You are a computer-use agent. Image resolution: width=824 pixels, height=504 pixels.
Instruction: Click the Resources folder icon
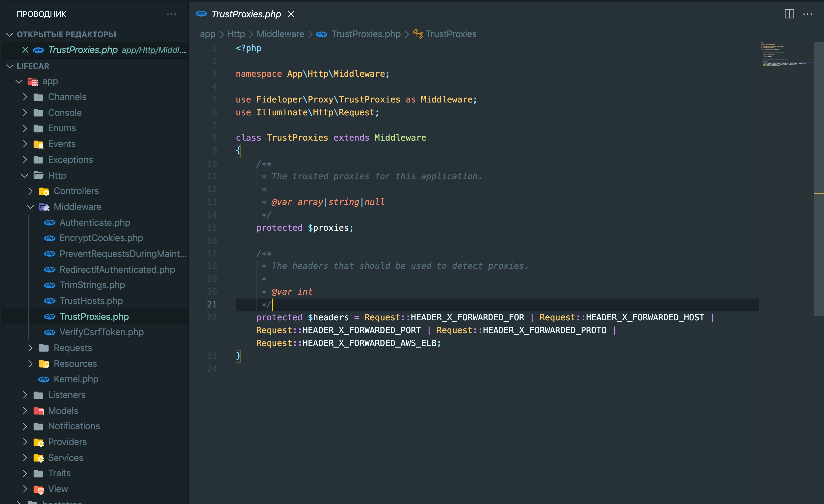pos(44,364)
